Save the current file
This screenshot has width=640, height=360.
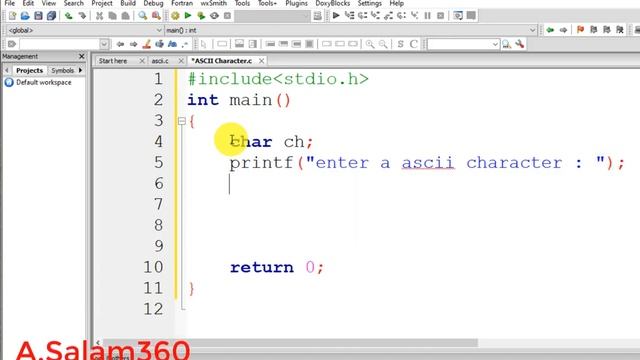pyautogui.click(x=38, y=16)
